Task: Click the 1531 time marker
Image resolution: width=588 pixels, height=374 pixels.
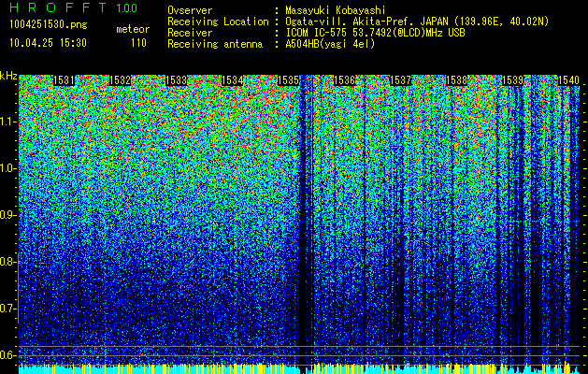Action: click(64, 80)
